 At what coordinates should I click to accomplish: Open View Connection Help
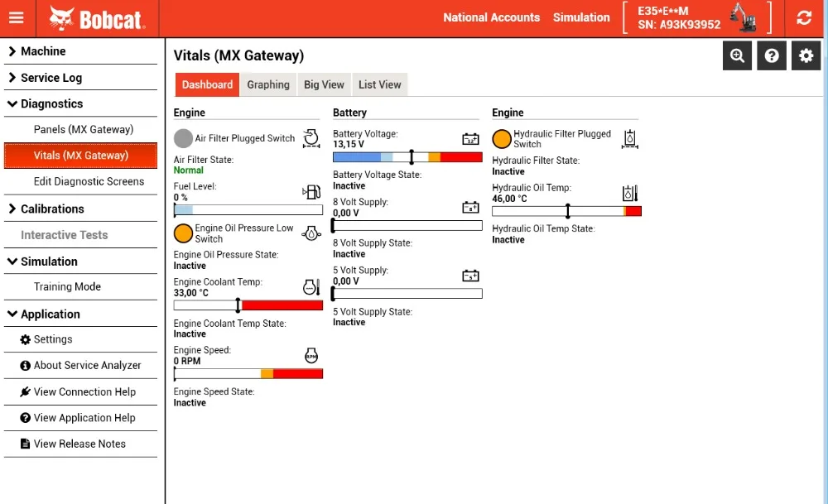tap(80, 391)
